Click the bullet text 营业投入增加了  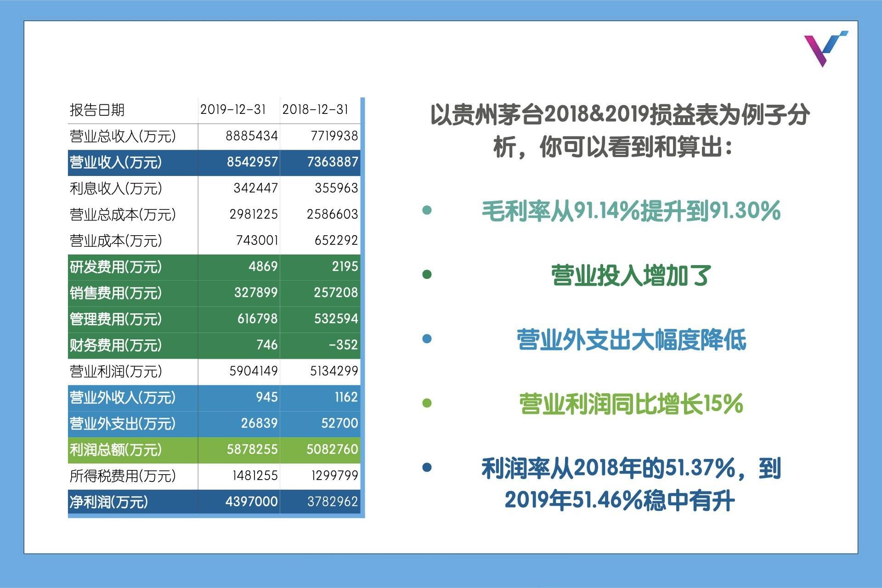(631, 276)
